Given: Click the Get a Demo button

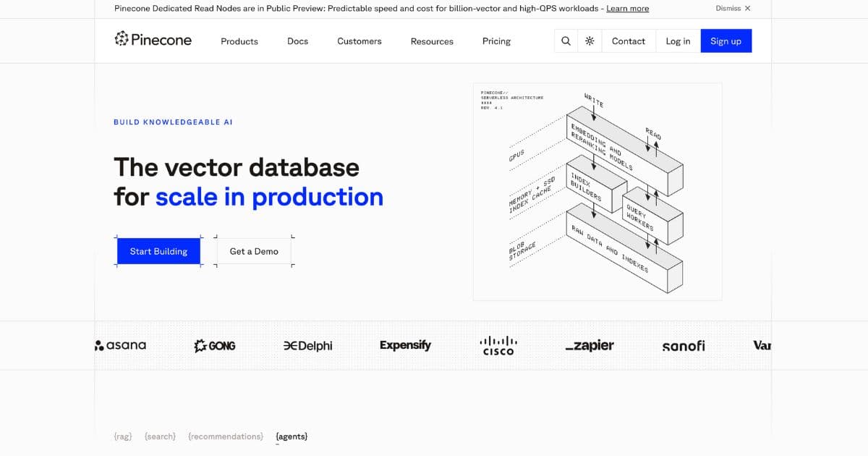Looking at the screenshot, I should [x=254, y=251].
